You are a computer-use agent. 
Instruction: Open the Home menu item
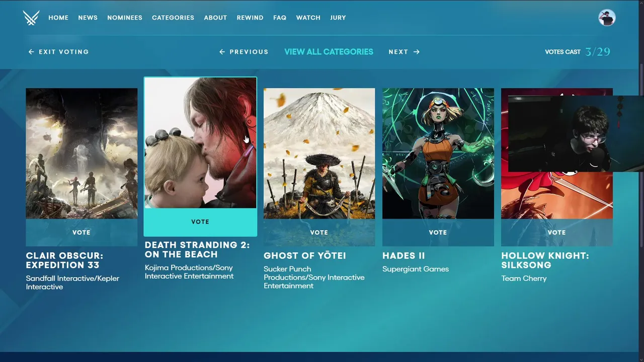point(58,18)
